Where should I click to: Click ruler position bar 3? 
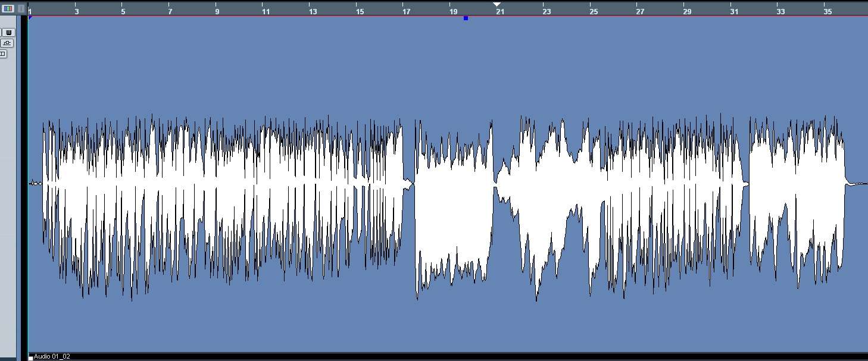[x=77, y=11]
